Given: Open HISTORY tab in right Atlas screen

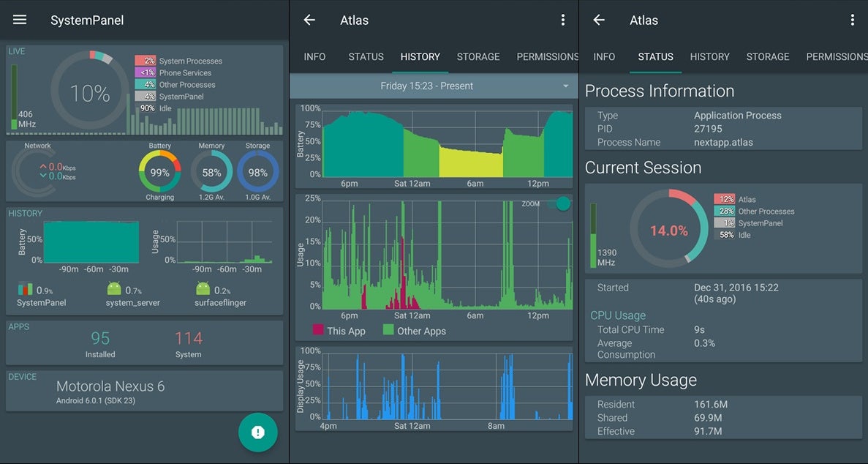Looking at the screenshot, I should click(709, 56).
